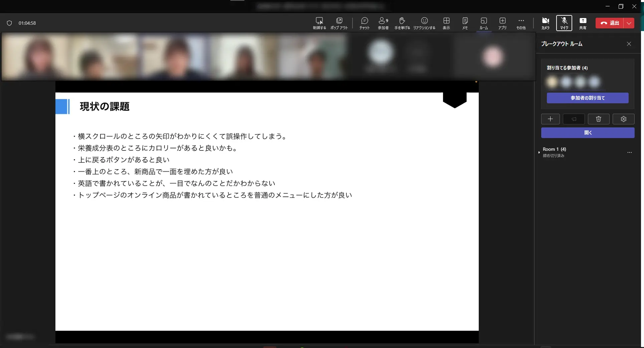Click the 共有 share content icon
Image resolution: width=644 pixels, height=348 pixels.
click(x=583, y=23)
